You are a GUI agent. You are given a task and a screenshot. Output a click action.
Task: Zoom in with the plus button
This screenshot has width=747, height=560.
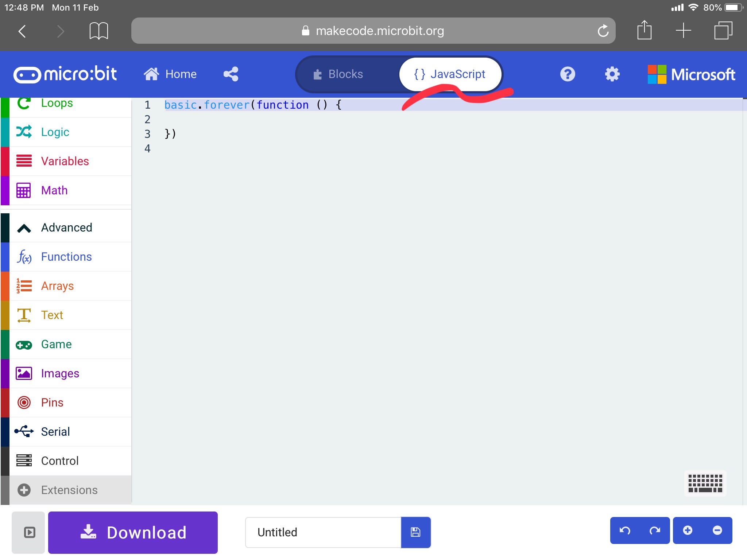pos(688,530)
